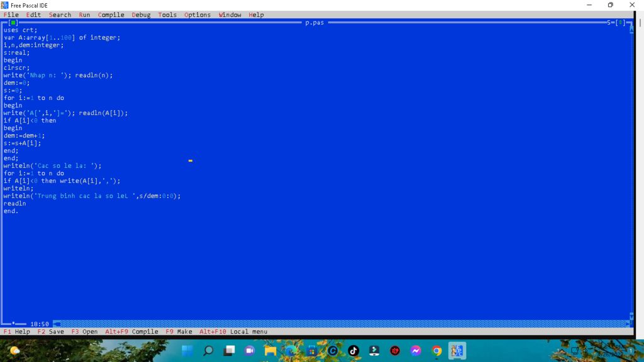Close the p.pas editor window using the green box

13,23
